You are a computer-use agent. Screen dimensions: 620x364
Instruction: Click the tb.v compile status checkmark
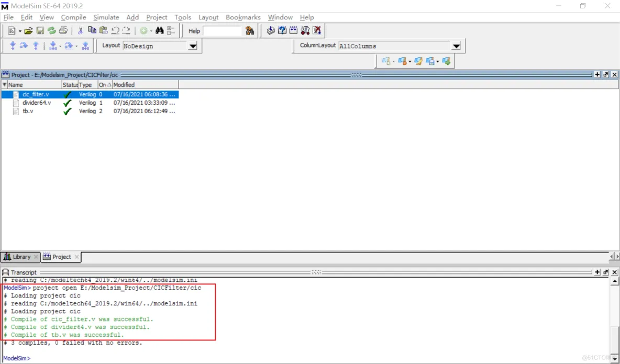68,111
